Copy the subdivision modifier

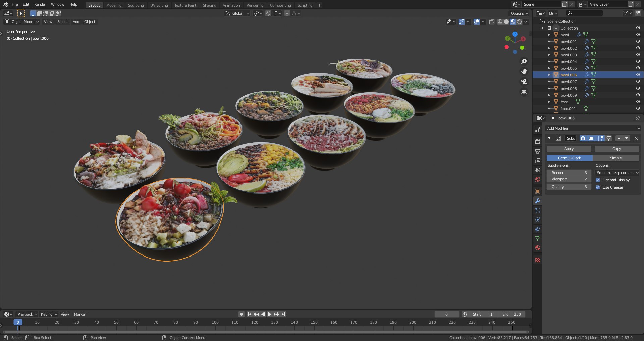[617, 149]
